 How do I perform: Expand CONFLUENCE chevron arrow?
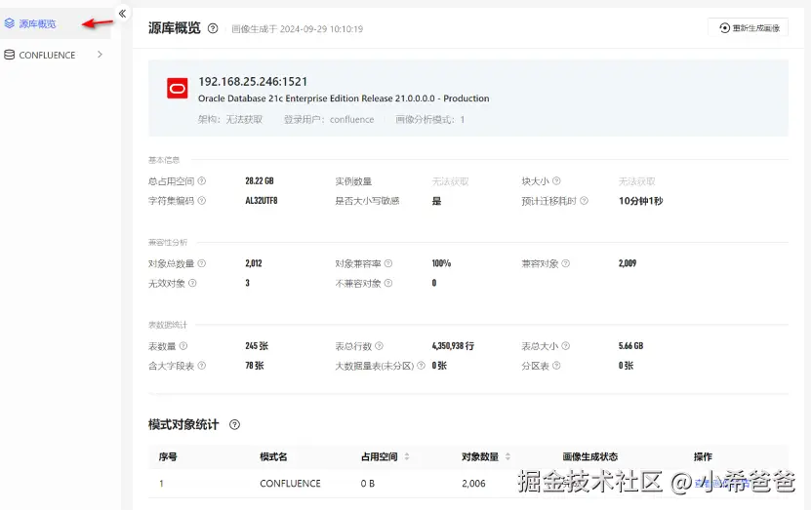coord(100,55)
